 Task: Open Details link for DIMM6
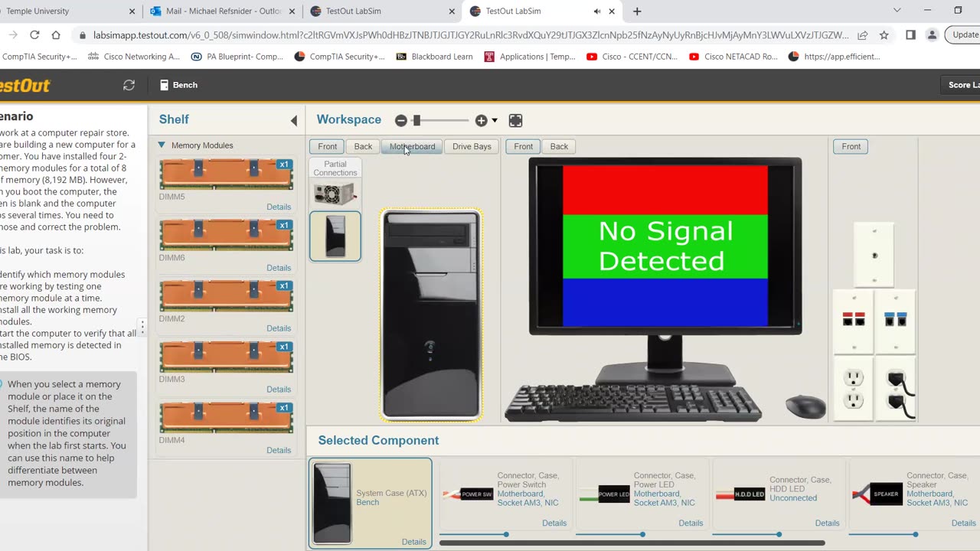coord(279,268)
